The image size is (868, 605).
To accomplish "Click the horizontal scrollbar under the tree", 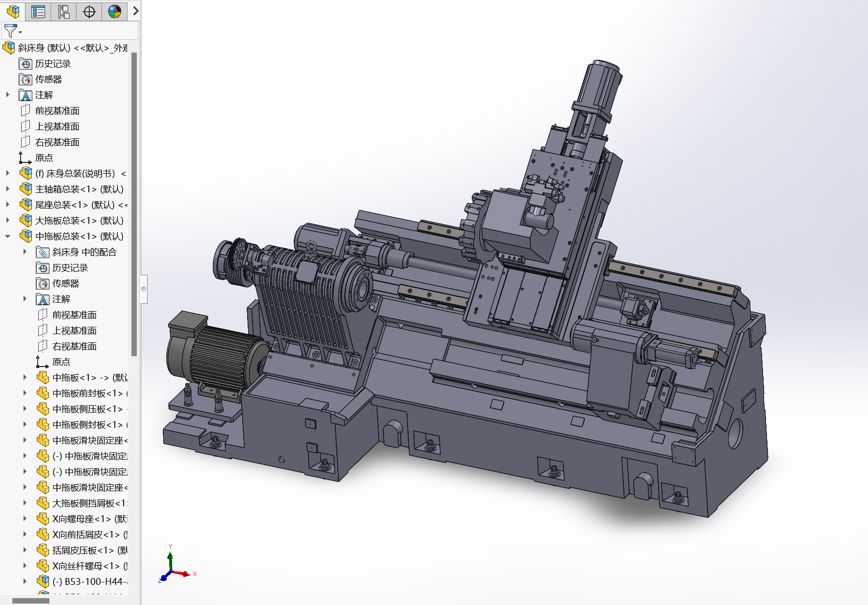I will (x=31, y=601).
